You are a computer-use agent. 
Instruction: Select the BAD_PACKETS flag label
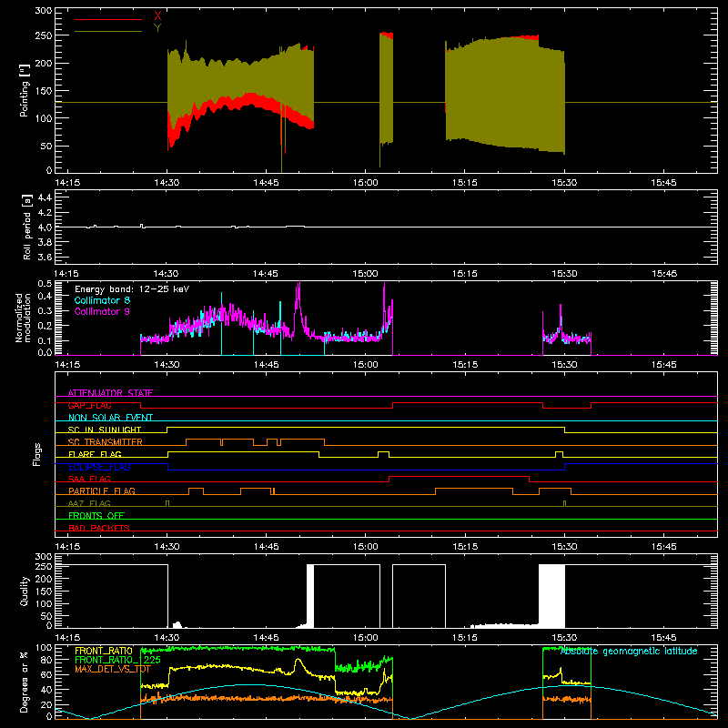(99, 528)
